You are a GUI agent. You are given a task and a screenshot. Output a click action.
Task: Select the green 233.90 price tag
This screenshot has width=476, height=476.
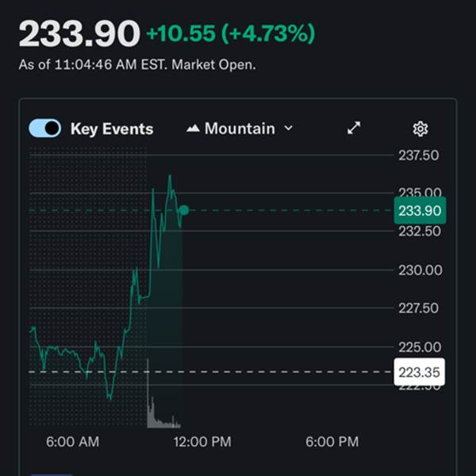pos(419,210)
